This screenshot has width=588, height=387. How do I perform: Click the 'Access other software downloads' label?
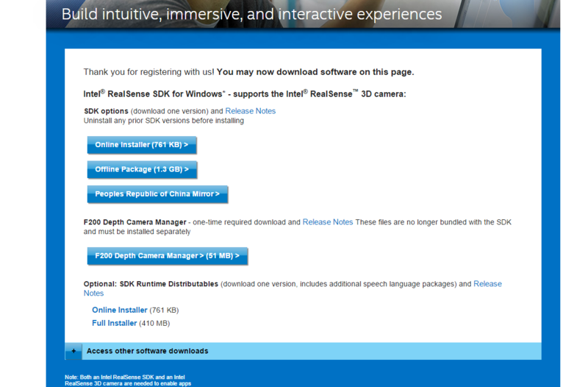point(148,351)
